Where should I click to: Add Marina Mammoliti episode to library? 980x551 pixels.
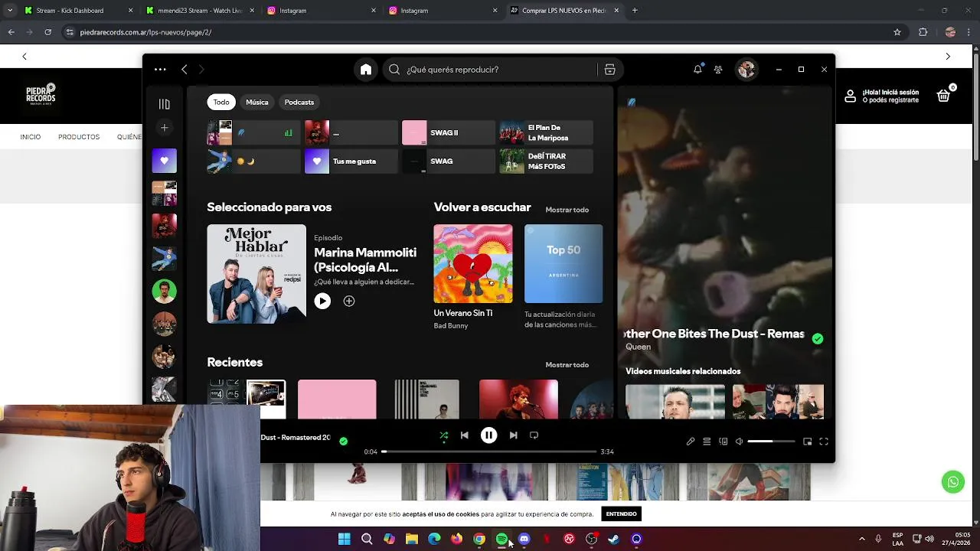coord(349,302)
